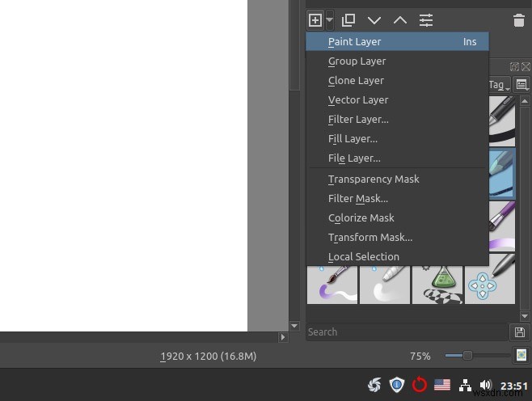
Task: Select Transform Mask... entry
Action: [x=397, y=237]
